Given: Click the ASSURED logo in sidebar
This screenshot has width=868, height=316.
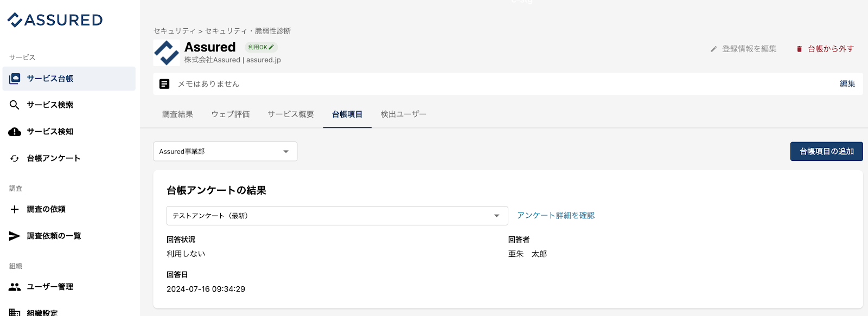Looking at the screenshot, I should [55, 20].
